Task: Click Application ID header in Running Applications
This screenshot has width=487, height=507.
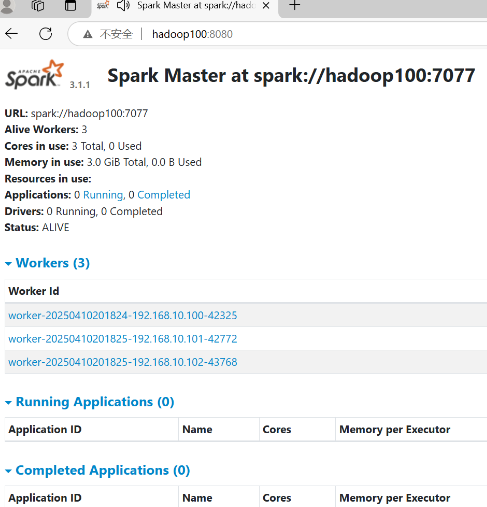Action: click(45, 429)
